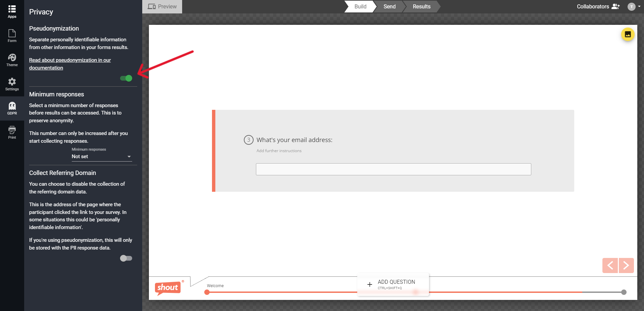Turn off the Pseudonymization toggle

tap(126, 78)
